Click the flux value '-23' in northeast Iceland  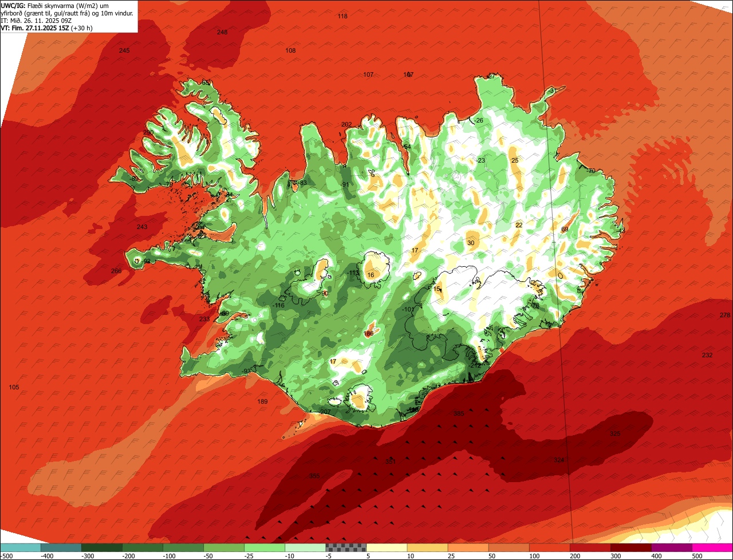click(x=480, y=160)
